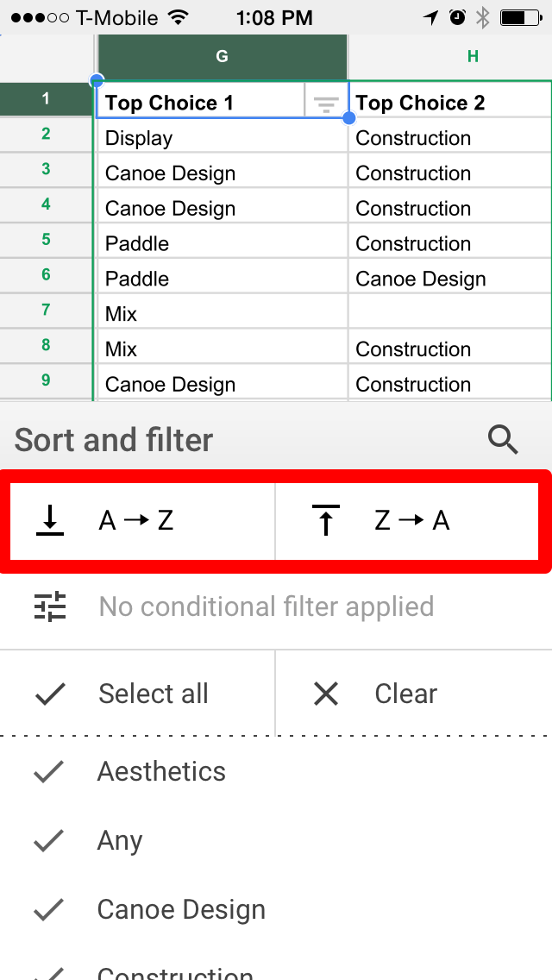Viewport: 552px width, 980px height.
Task: Tap the X icon beside Clear
Action: tap(326, 694)
